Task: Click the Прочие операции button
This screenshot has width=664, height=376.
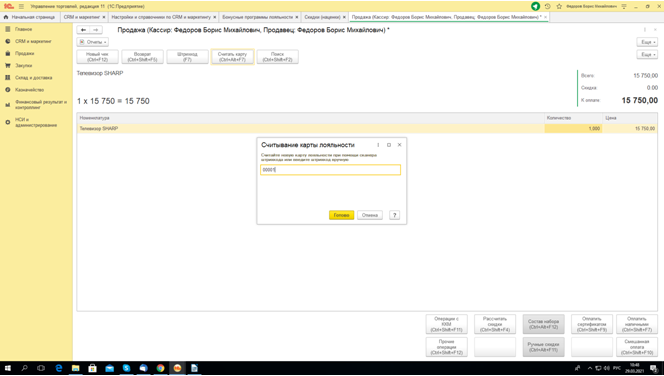Action: pos(446,347)
